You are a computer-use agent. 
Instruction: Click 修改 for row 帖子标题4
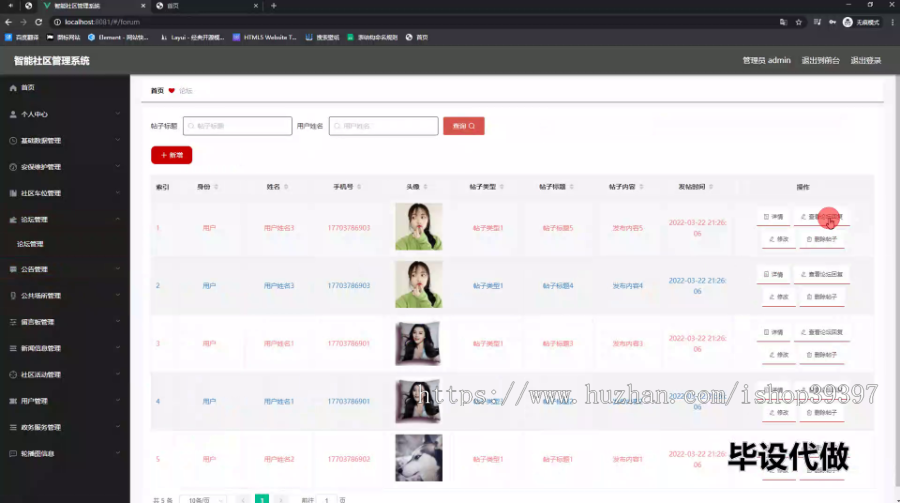(x=779, y=297)
